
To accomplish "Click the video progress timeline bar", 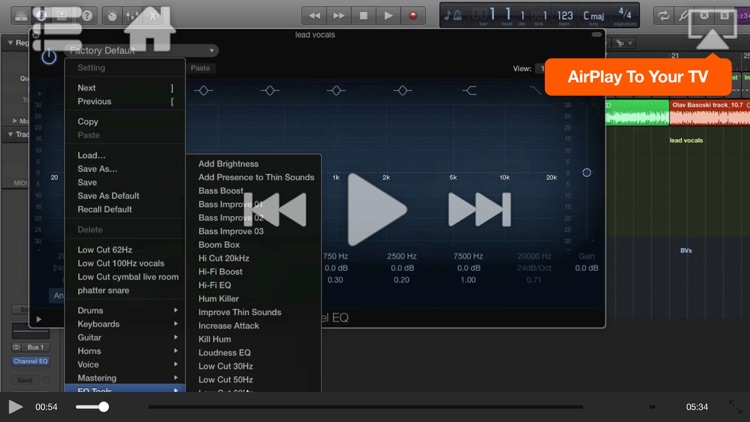I will (x=365, y=407).
